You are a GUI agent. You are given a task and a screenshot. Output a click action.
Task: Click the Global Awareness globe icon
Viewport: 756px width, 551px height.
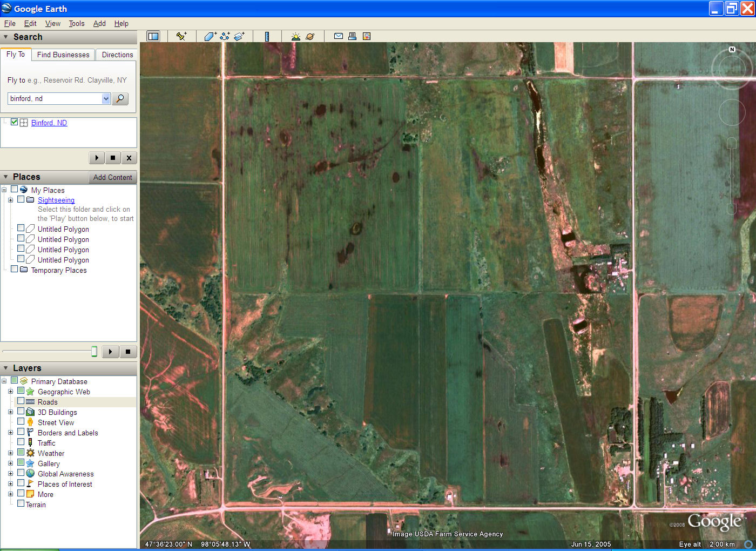30,474
